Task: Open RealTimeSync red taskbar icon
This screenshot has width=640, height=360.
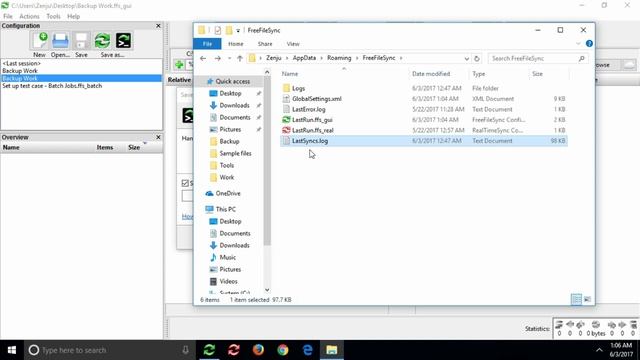Action: tap(234, 350)
